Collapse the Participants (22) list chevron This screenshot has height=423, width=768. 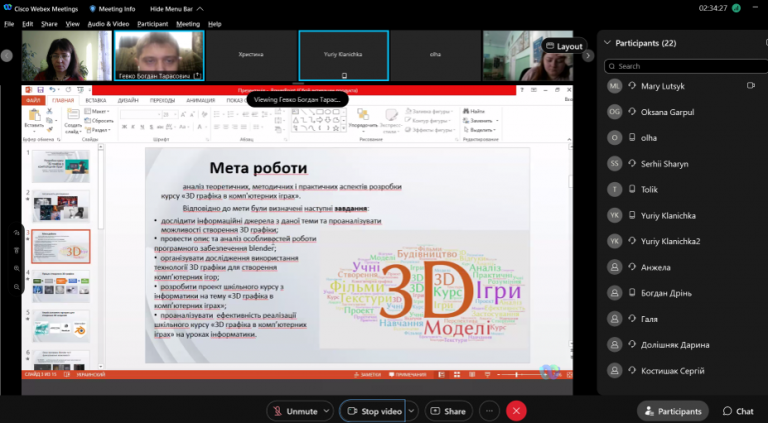click(x=607, y=43)
